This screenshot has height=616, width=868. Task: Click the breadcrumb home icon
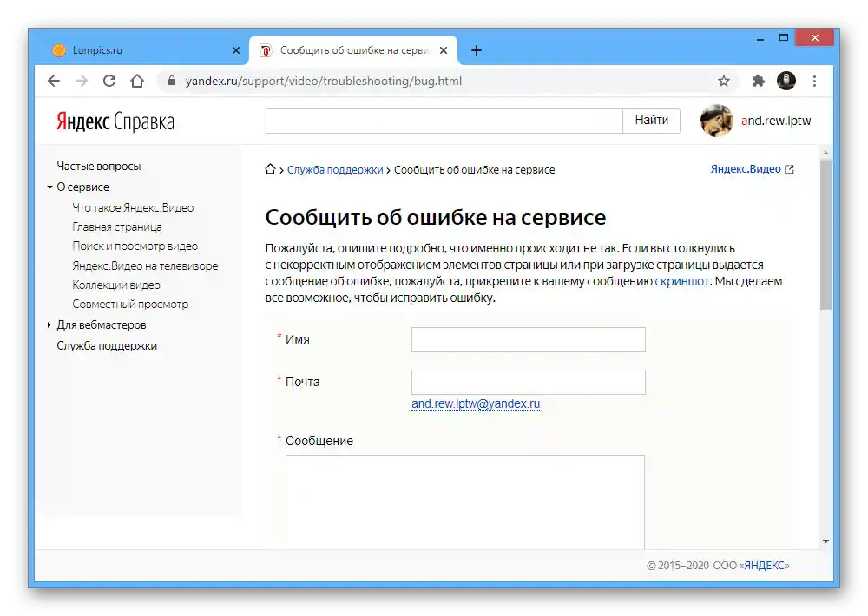(x=270, y=169)
